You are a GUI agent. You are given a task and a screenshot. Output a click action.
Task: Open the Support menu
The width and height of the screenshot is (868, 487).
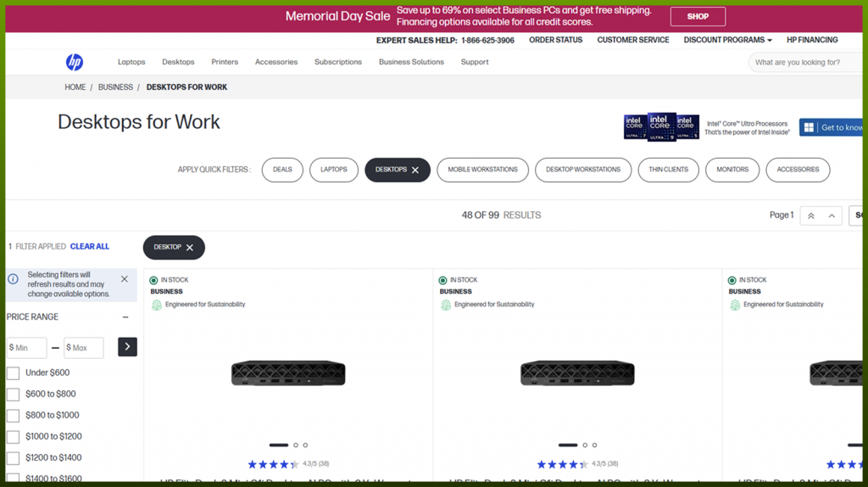click(475, 62)
